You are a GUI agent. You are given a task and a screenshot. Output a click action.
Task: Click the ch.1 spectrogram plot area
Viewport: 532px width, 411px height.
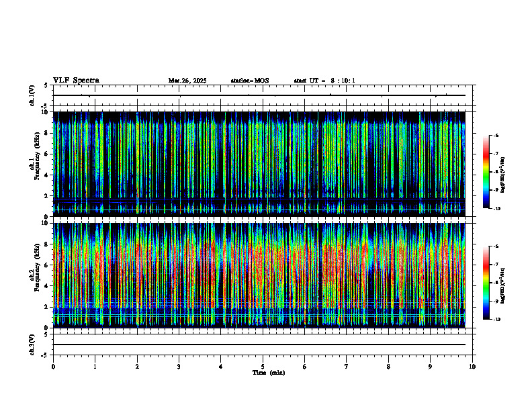pyautogui.click(x=259, y=164)
